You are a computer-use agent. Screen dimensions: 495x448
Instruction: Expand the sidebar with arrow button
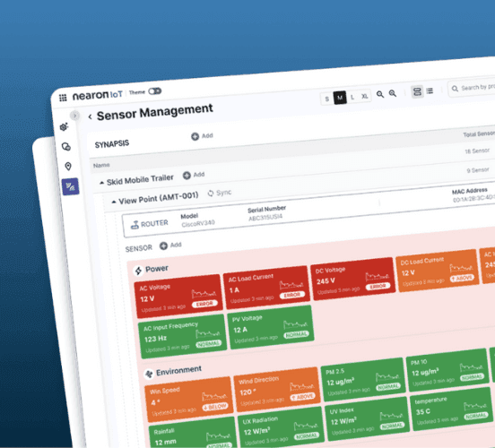pyautogui.click(x=74, y=116)
